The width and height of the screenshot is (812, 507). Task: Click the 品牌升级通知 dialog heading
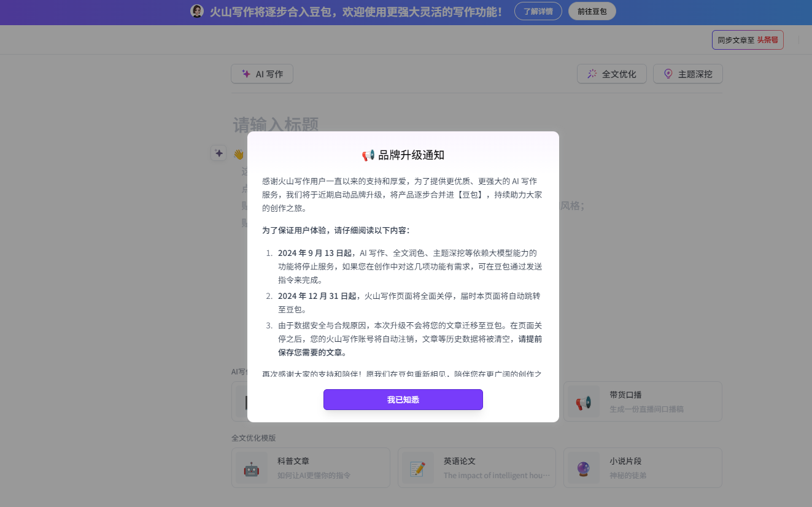(411, 155)
